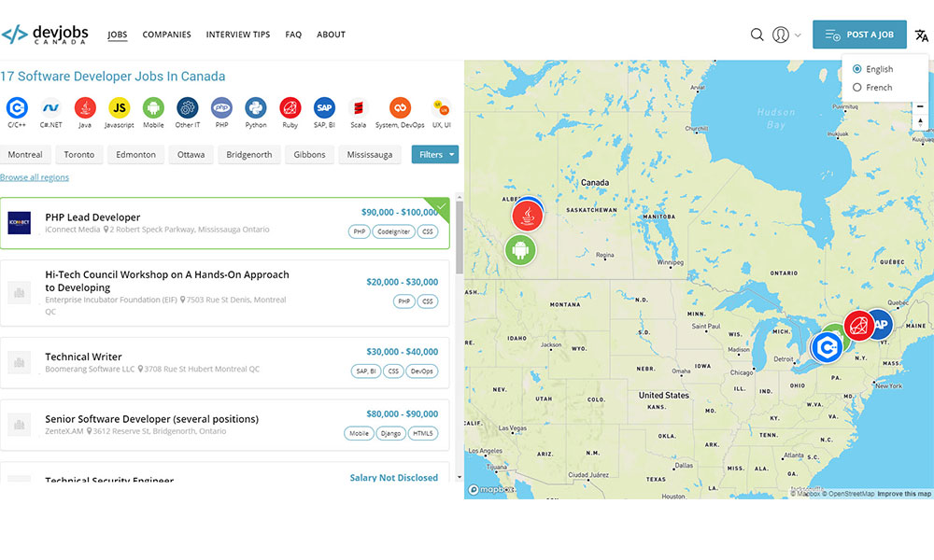Click the green Android map marker
This screenshot has width=934, height=560.
(521, 249)
